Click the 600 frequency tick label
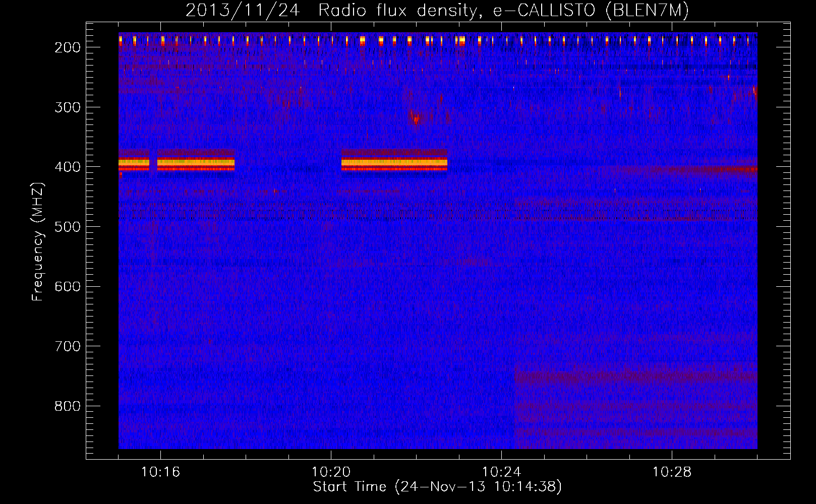The width and height of the screenshot is (816, 504). coord(68,287)
